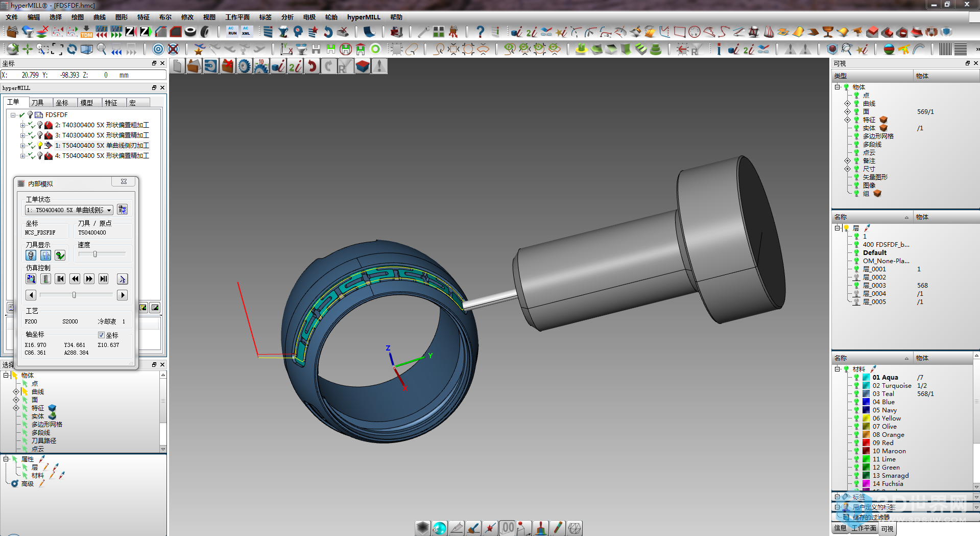The width and height of the screenshot is (980, 536).
Task: Collapse the 材料 tree node
Action: pyautogui.click(x=838, y=369)
